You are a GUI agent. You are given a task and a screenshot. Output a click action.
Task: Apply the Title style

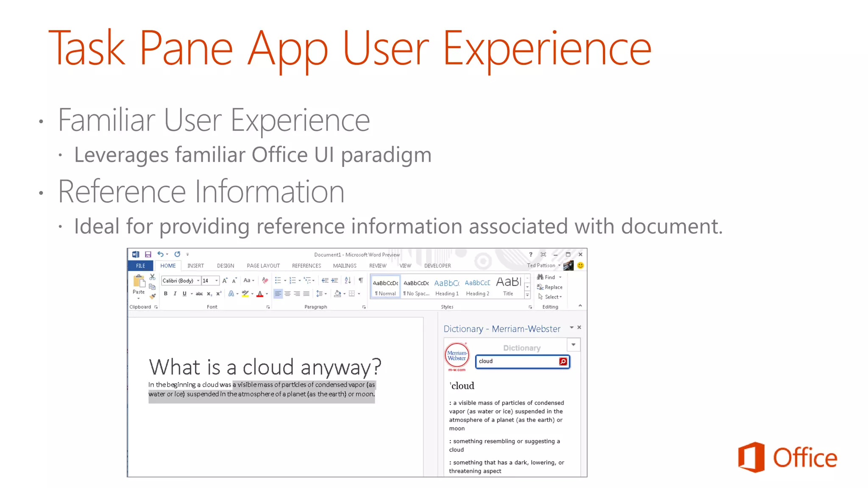click(x=508, y=287)
